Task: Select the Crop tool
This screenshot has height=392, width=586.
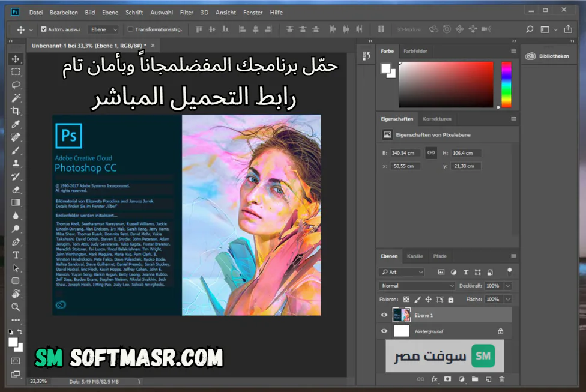Action: [16, 111]
